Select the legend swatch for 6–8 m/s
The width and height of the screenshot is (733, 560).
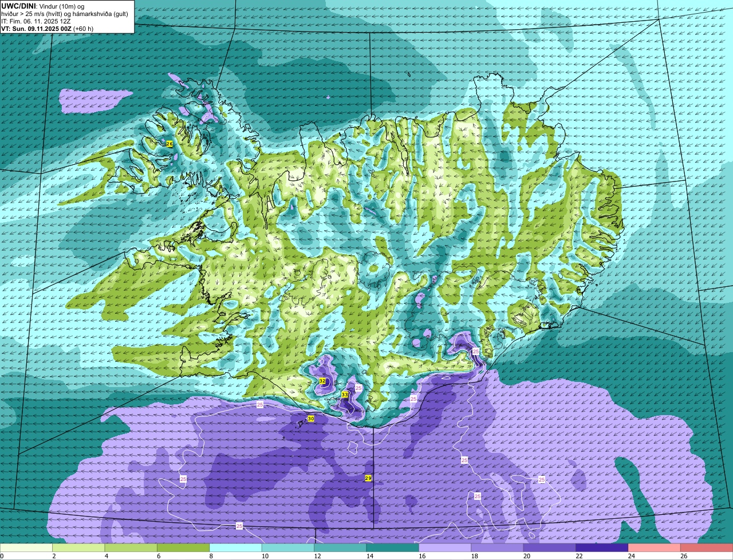183,547
